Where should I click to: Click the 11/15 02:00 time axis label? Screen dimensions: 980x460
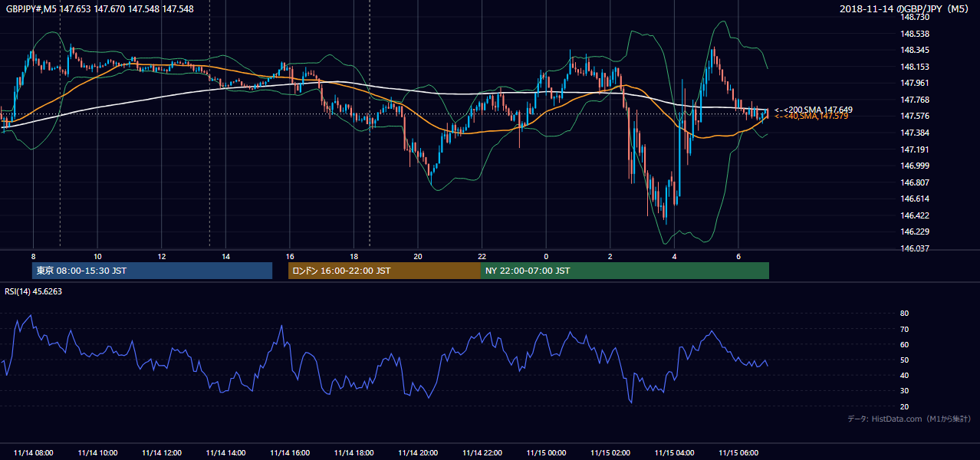tap(610, 453)
